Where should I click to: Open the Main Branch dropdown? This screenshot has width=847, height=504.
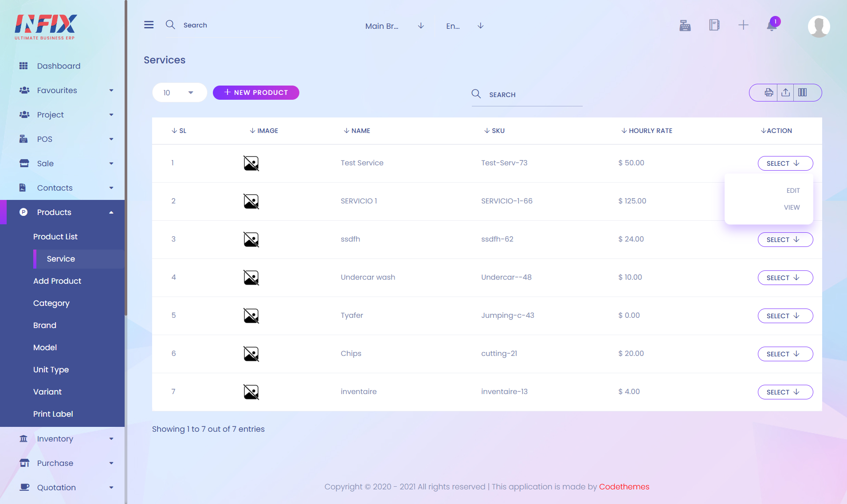point(394,26)
